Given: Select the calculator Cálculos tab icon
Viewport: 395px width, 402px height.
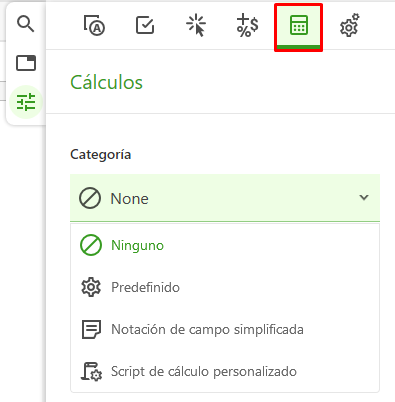Looking at the screenshot, I should click(298, 25).
